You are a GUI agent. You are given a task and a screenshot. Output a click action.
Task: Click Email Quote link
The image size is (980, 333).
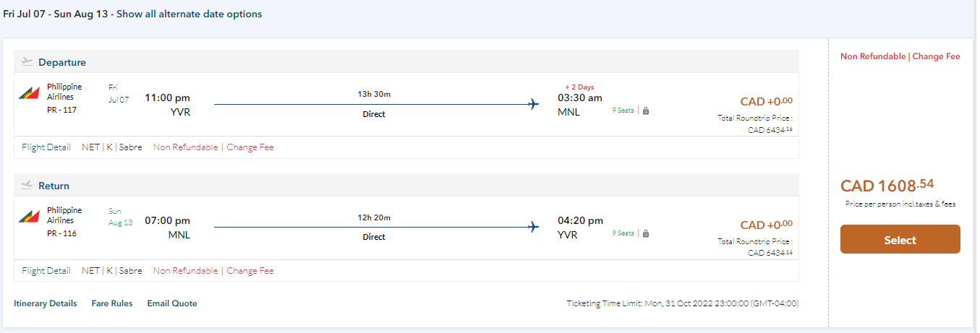[172, 303]
